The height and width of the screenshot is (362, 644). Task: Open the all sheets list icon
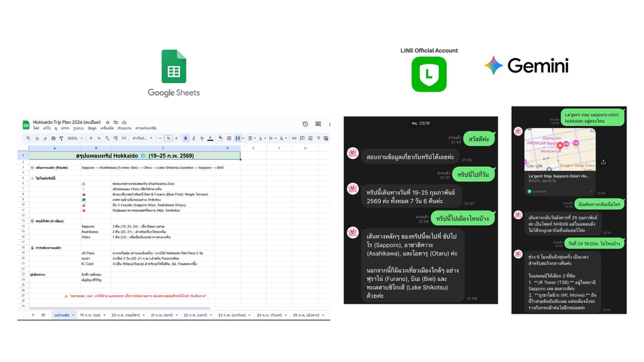(43, 315)
